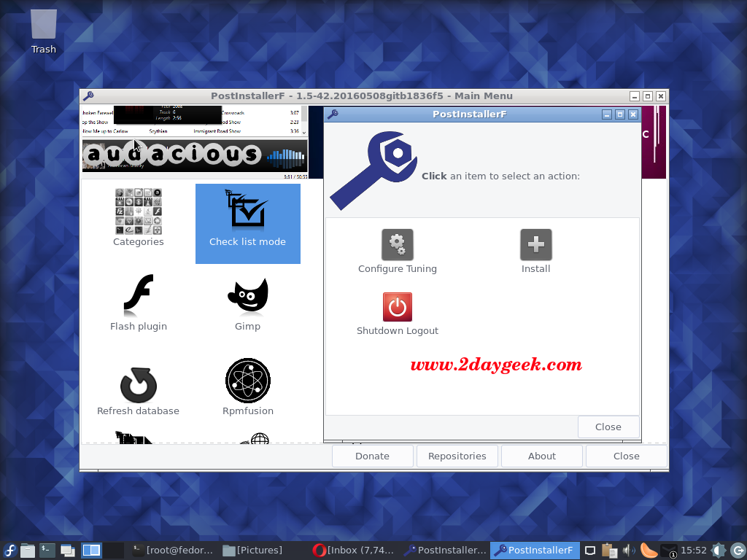The height and width of the screenshot is (560, 747).
Task: Close the PostInstallerF dialog via title bar X
Action: [633, 114]
